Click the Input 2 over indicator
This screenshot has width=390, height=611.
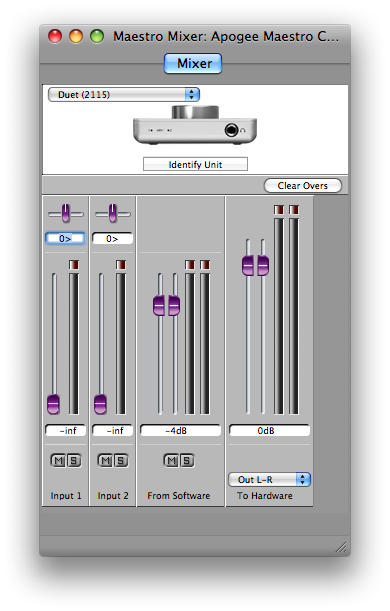coord(121,265)
